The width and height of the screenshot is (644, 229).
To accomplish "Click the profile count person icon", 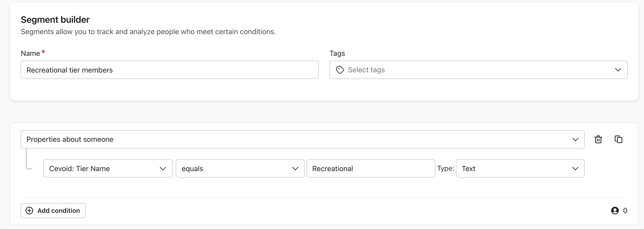I will (615, 211).
